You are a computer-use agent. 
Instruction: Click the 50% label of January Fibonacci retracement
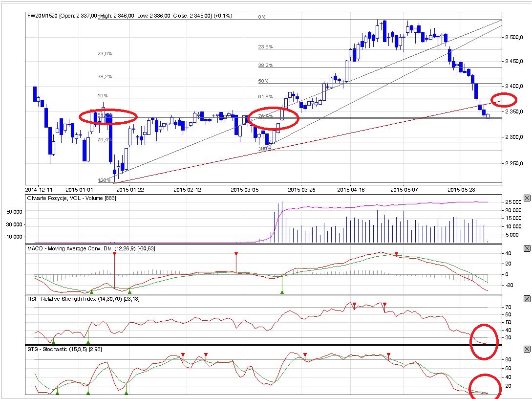click(x=103, y=95)
